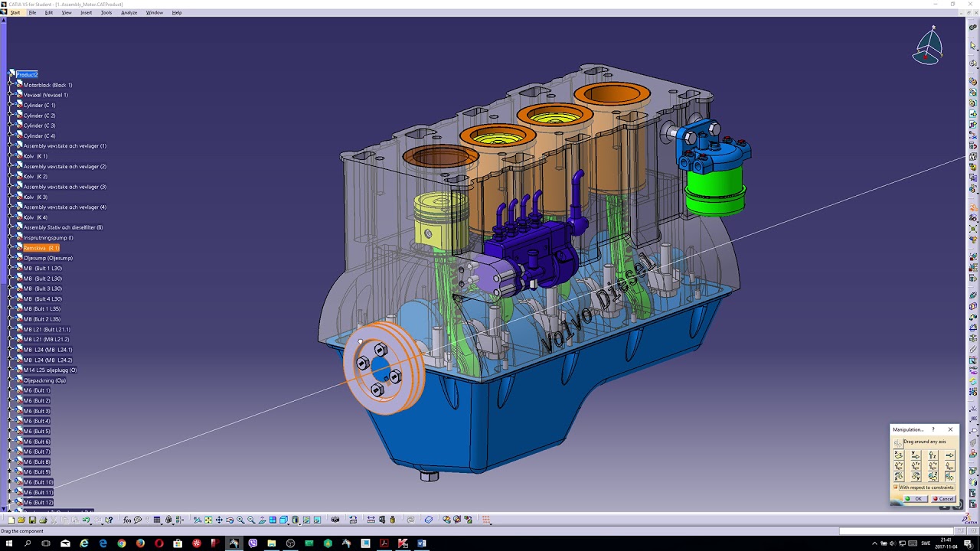Select drag around any axis icon
The image size is (980, 551).
click(x=950, y=476)
